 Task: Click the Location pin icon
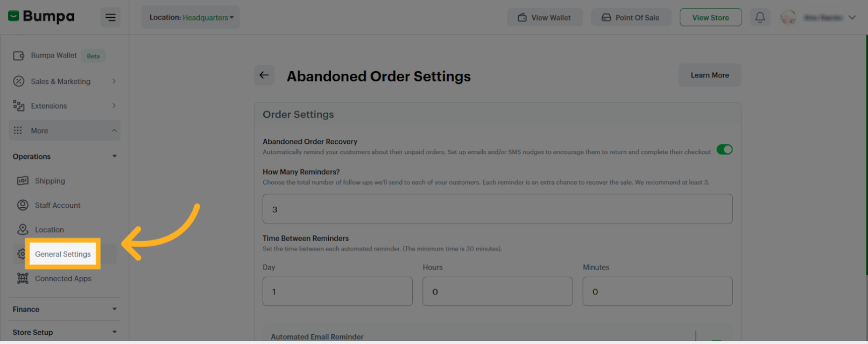tap(22, 229)
